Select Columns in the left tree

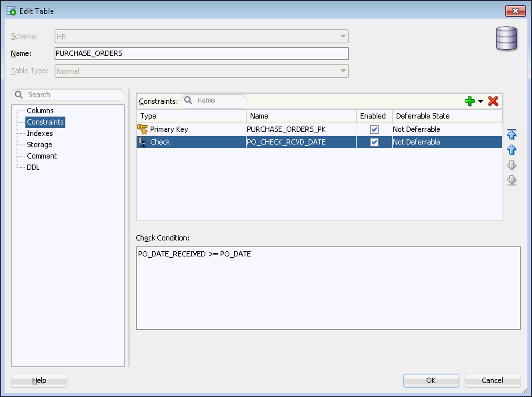[40, 111]
